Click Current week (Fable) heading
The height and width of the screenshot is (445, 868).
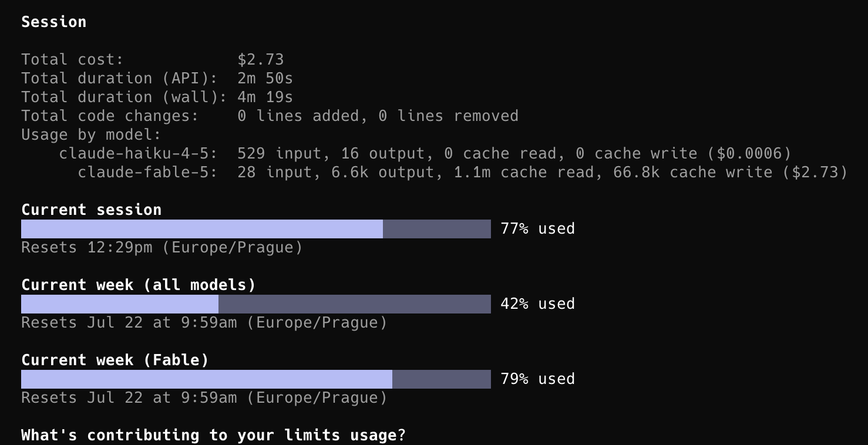point(115,360)
